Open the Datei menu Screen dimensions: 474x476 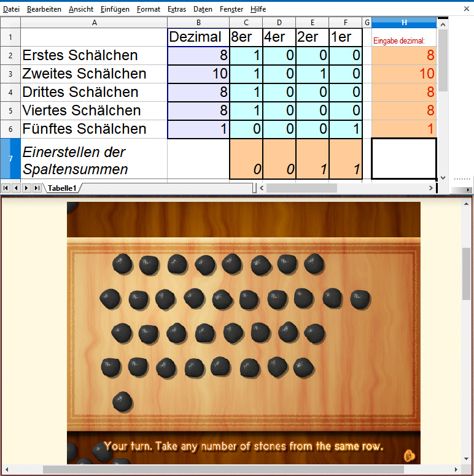[11, 9]
